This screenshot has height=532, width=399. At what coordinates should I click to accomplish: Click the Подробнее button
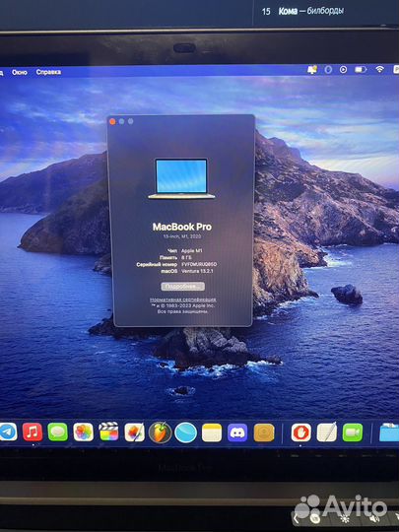pyautogui.click(x=183, y=287)
